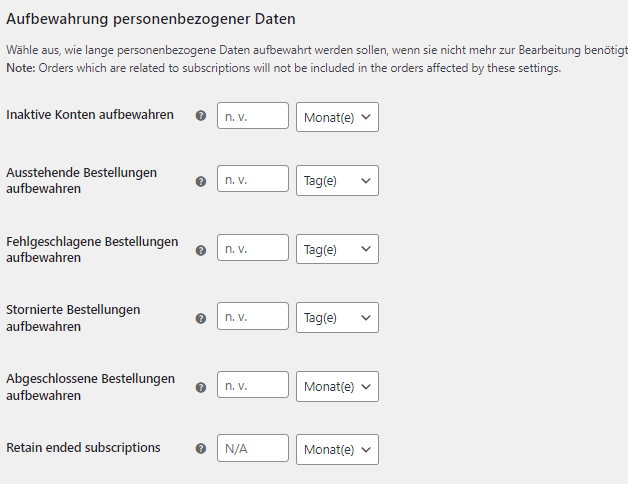The image size is (628, 484).
Task: Click help icon for Fehlgeschlagene Bestellungen aufbewahren
Action: tap(201, 250)
